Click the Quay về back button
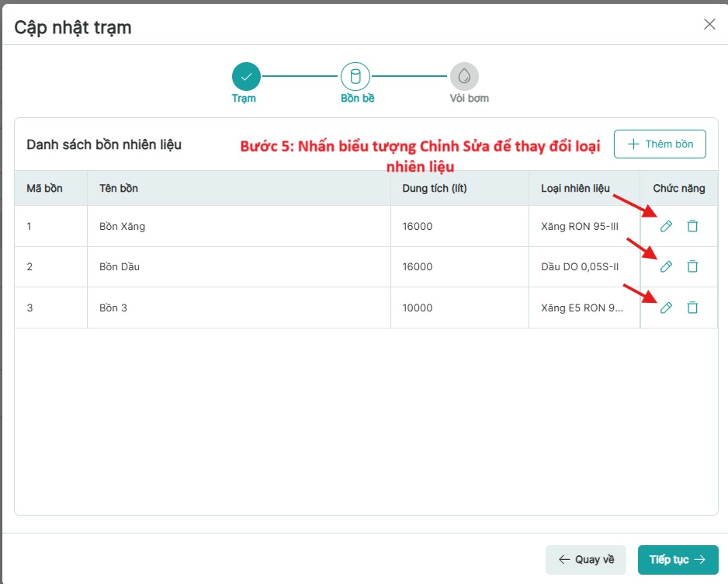This screenshot has width=728, height=584. click(586, 559)
